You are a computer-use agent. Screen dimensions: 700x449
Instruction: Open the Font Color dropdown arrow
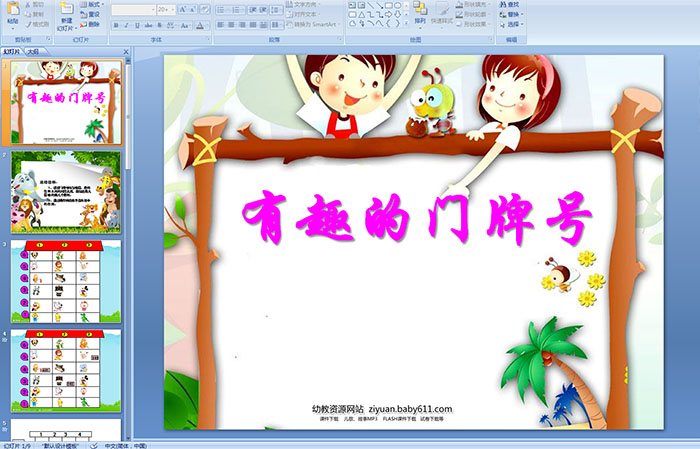point(207,25)
